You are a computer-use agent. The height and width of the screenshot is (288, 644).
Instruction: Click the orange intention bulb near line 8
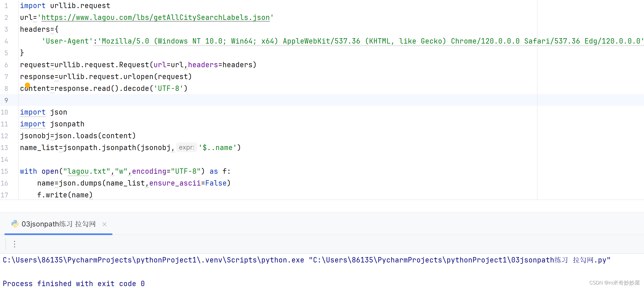tap(28, 86)
